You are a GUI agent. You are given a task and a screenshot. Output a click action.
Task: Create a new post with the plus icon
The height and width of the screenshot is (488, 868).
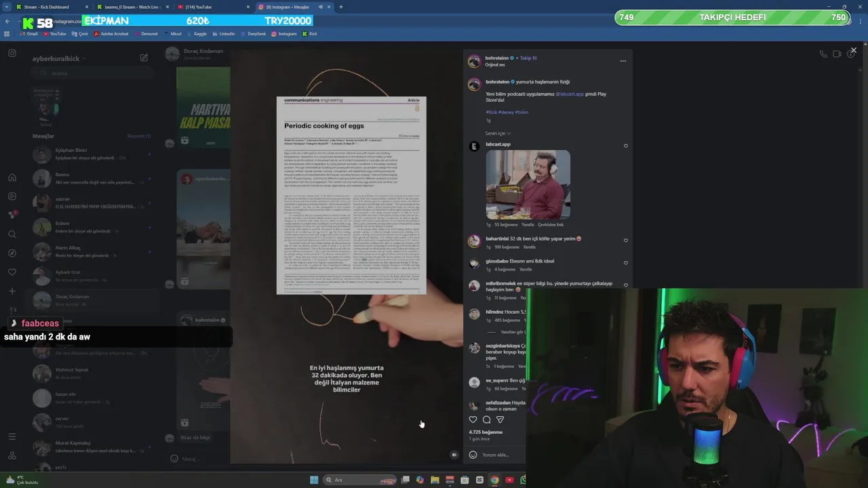click(12, 291)
